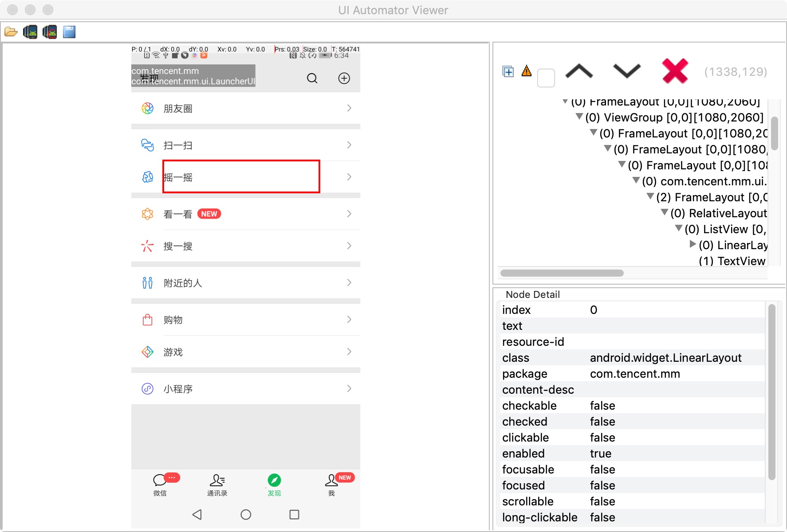Tap the 摇一摇 shake icon
This screenshot has height=532, width=787.
click(x=147, y=177)
